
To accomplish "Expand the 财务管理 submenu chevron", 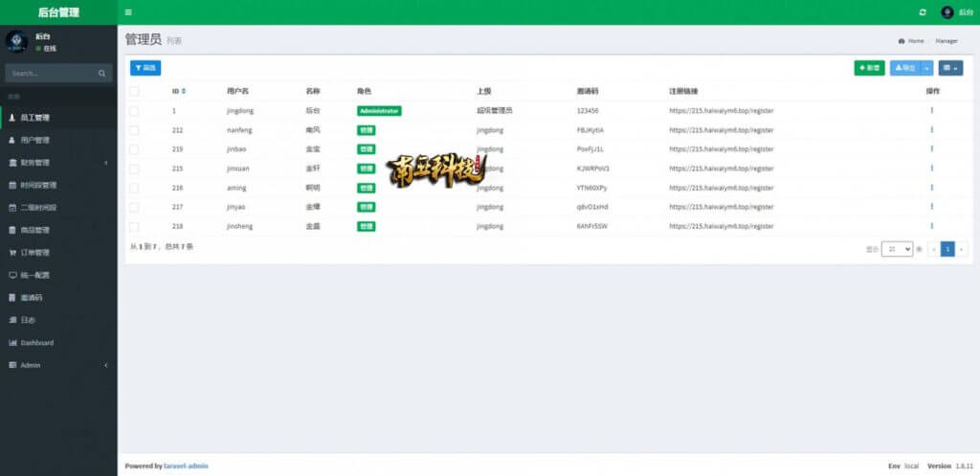I will coord(105,163).
